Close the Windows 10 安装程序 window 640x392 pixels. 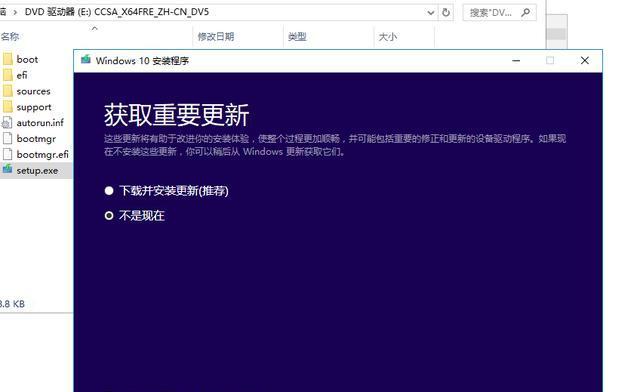[584, 60]
